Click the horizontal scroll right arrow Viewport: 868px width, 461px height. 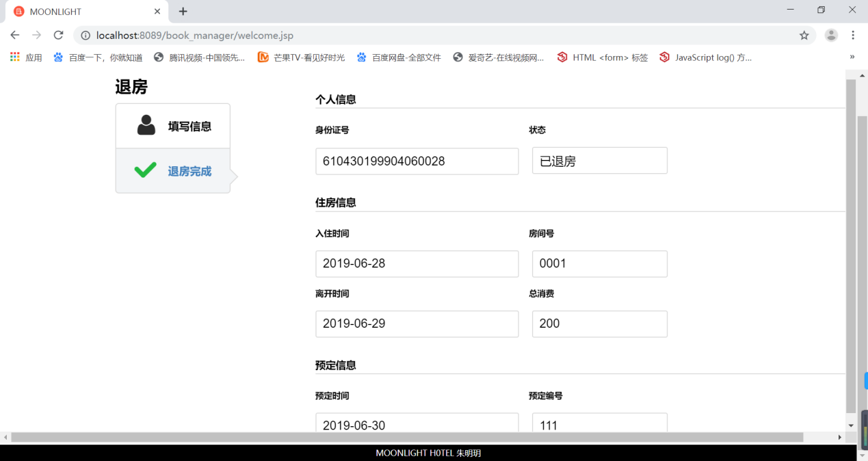point(840,437)
